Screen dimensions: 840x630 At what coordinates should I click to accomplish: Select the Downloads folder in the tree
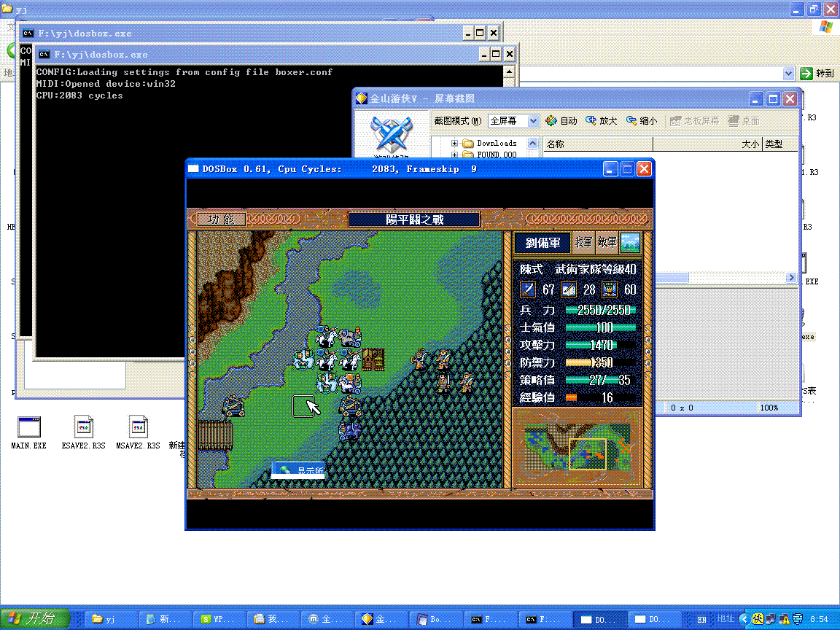point(490,143)
